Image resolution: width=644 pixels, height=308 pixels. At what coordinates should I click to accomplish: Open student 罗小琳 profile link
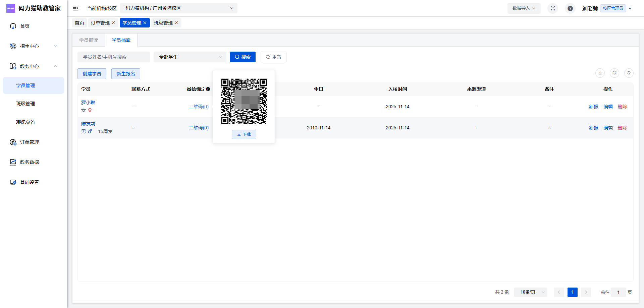pos(88,103)
